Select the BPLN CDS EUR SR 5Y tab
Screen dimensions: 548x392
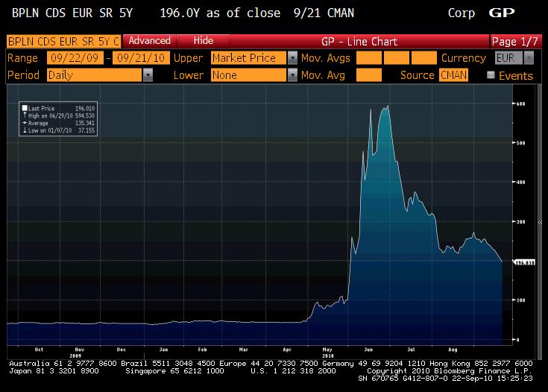[63, 41]
